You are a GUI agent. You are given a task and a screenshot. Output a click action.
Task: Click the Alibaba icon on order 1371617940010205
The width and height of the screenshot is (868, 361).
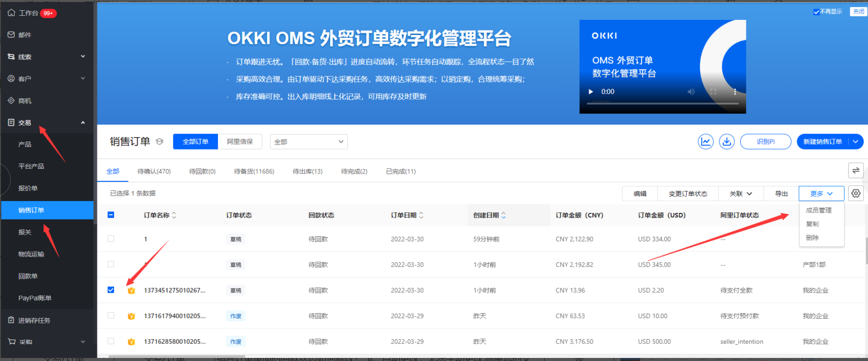pyautogui.click(x=131, y=316)
